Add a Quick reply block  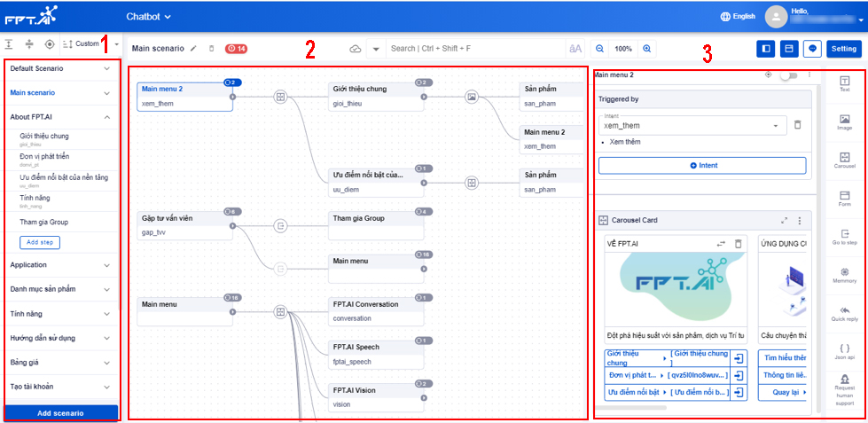[x=844, y=314]
